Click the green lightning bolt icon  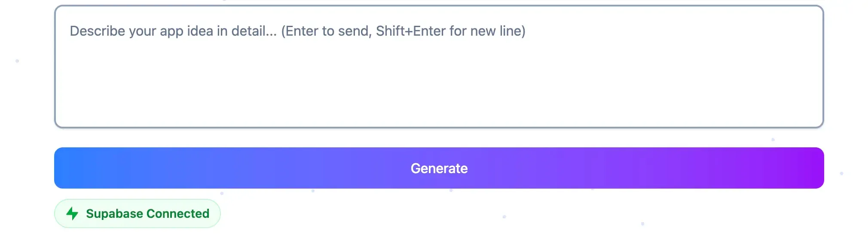tap(72, 213)
